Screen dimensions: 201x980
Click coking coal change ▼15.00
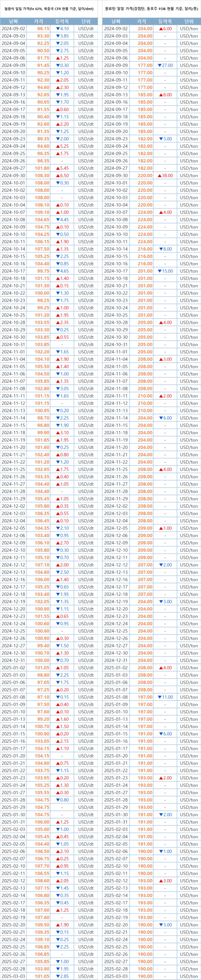click(x=165, y=271)
